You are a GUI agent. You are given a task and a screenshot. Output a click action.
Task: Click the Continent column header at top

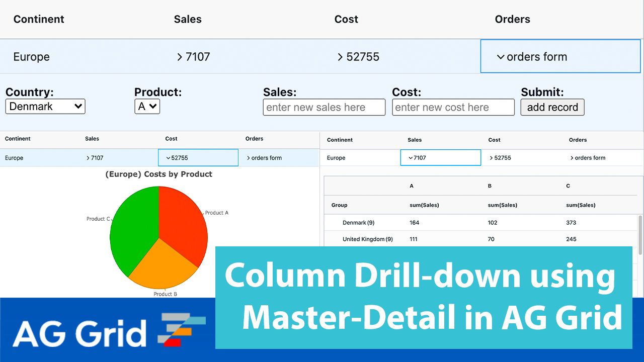[x=39, y=19]
